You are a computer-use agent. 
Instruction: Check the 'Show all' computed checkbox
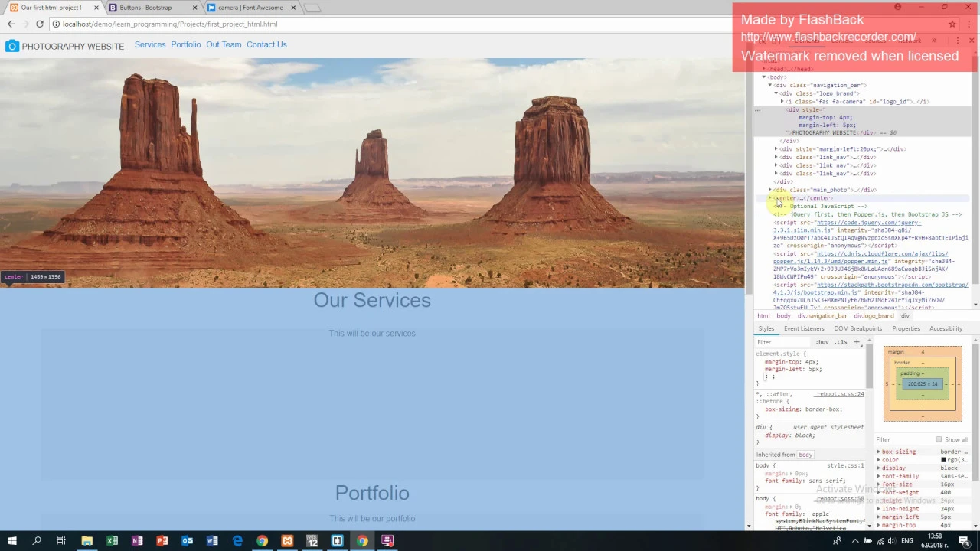point(939,440)
